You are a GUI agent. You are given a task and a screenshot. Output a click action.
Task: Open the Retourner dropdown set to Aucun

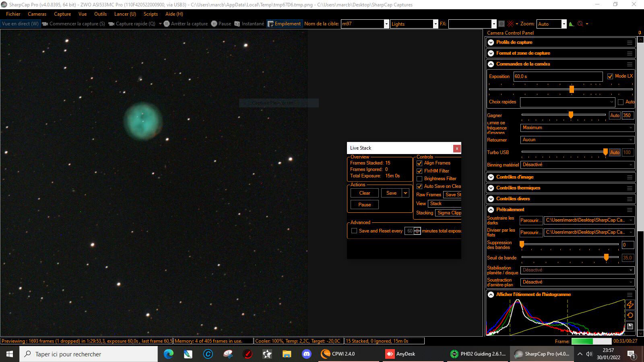point(577,140)
